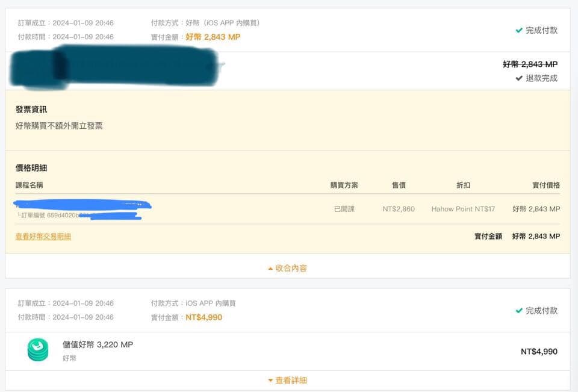Click the 價格明細 section heading
The height and width of the screenshot is (392, 578).
(31, 168)
